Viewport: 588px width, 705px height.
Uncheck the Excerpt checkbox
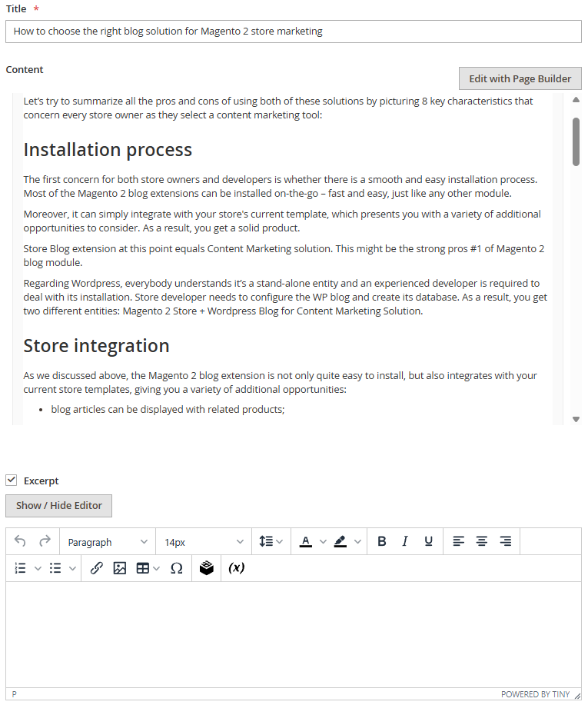[x=12, y=481]
